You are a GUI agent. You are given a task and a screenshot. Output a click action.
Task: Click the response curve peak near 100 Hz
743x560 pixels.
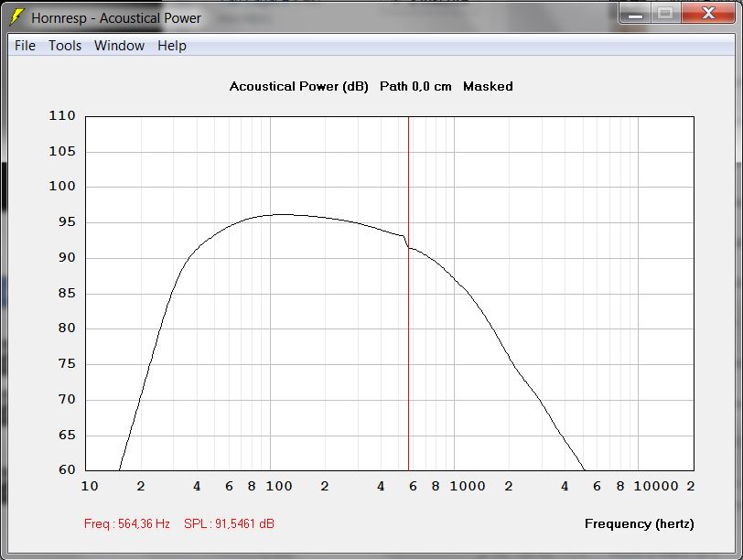tap(282, 215)
